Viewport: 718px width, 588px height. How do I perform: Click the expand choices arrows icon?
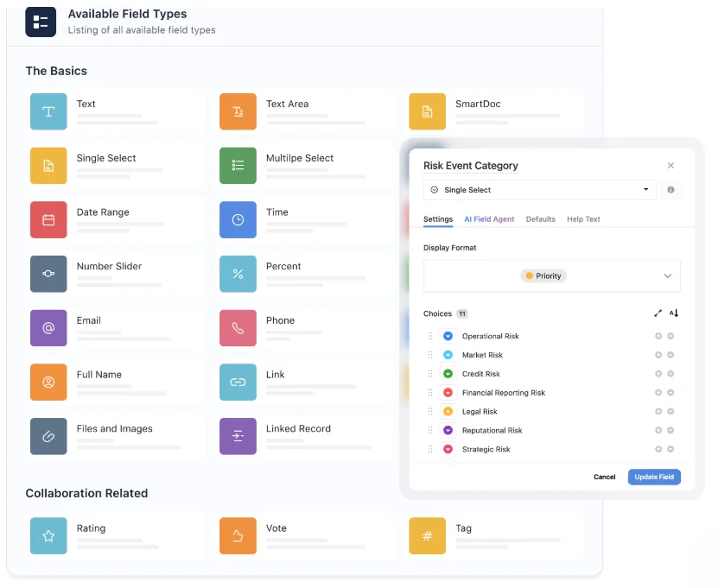658,313
